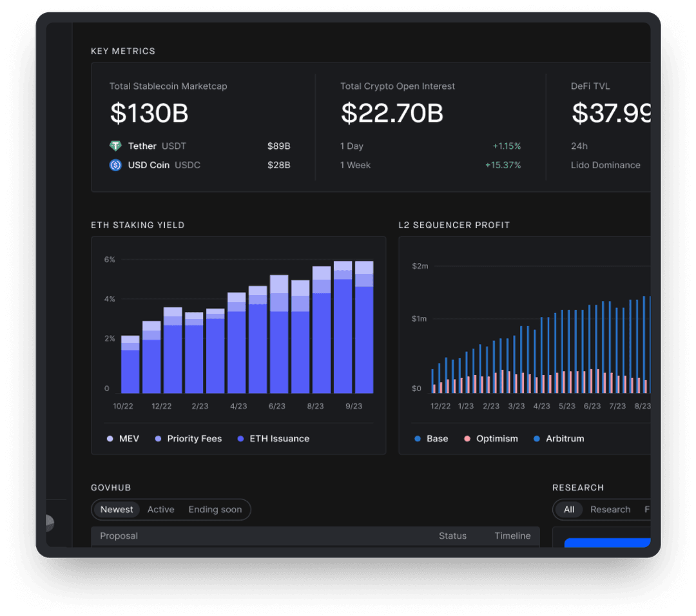This screenshot has width=696, height=616.
Task: Click the blue button below the Research section
Action: 607,544
